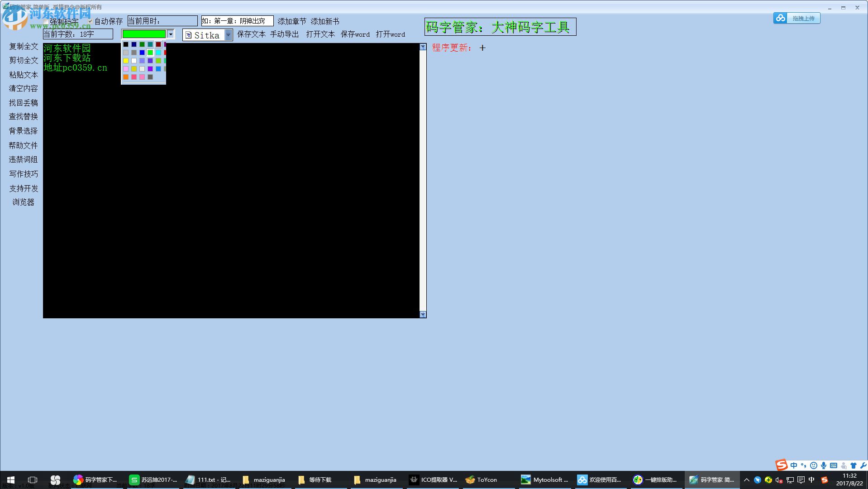Pick the orange color swatch
Viewport: 868px width, 489px height.
(126, 77)
